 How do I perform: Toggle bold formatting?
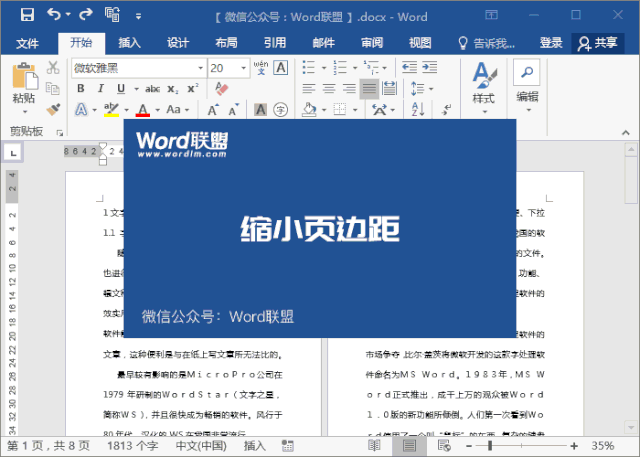coord(81,89)
